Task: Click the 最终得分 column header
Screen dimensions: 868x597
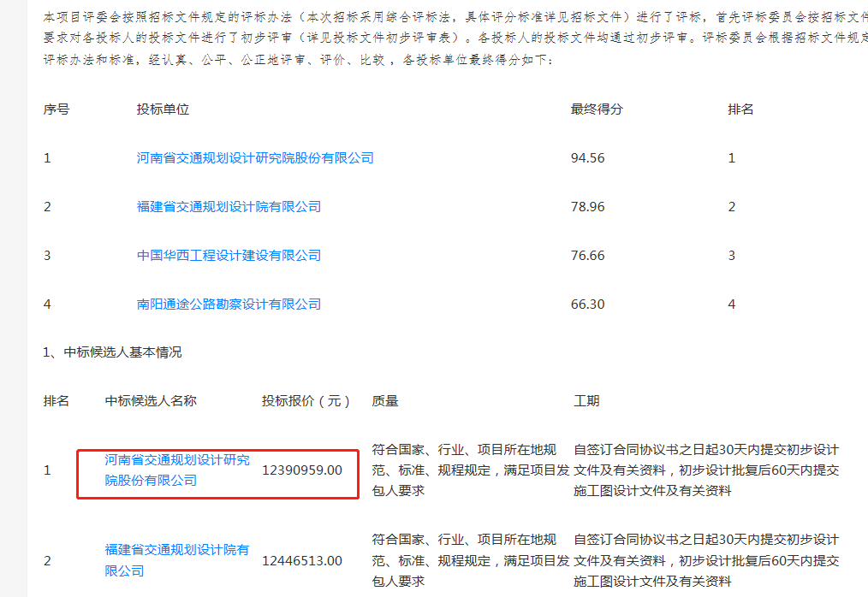Action: tap(597, 109)
